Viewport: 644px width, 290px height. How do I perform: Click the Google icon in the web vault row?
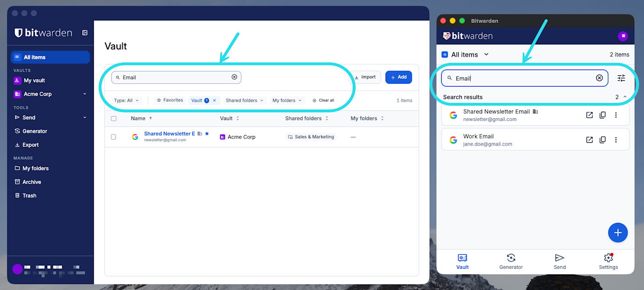135,137
